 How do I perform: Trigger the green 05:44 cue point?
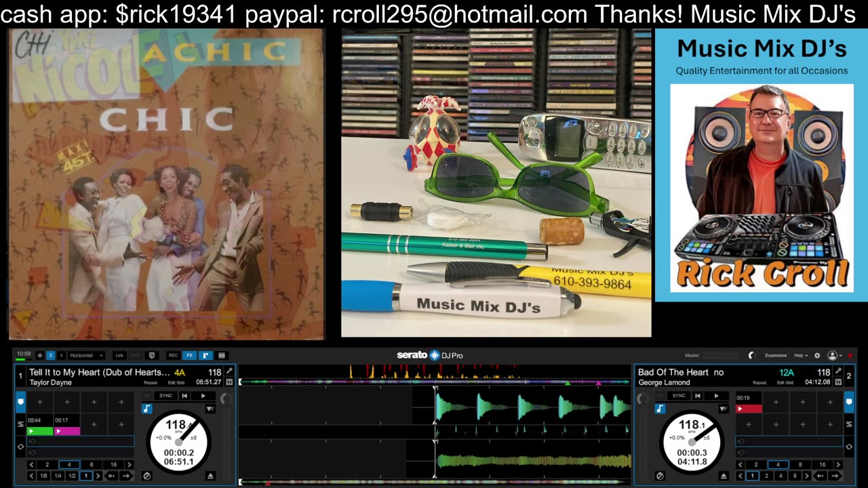click(x=40, y=426)
